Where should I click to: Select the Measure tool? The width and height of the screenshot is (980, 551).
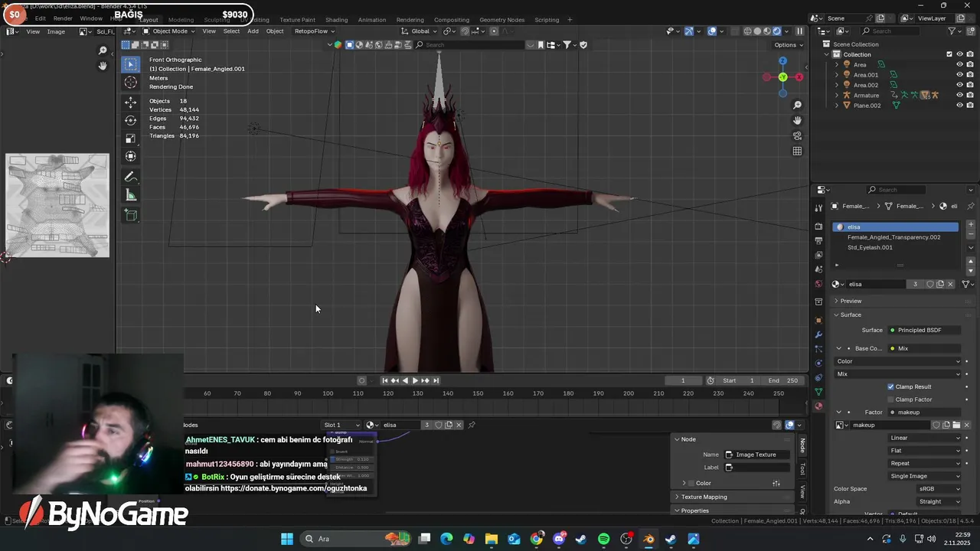click(x=131, y=195)
